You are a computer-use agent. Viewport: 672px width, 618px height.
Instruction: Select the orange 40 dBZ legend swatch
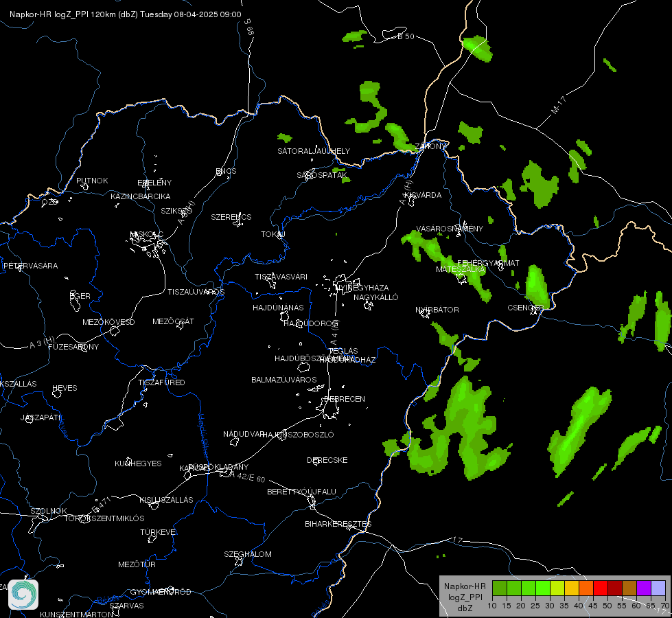point(586,588)
